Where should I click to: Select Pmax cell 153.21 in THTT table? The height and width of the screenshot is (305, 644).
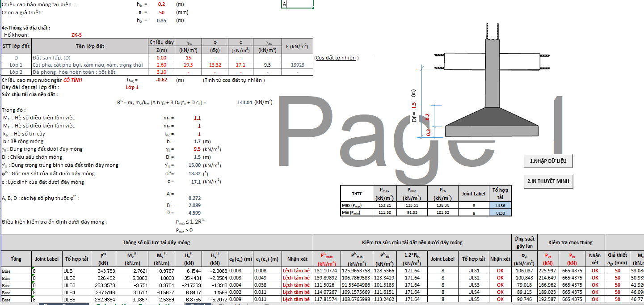(x=384, y=205)
